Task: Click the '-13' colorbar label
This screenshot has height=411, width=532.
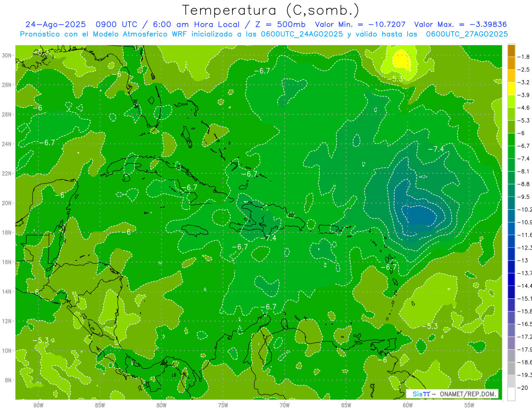Action: point(523,260)
